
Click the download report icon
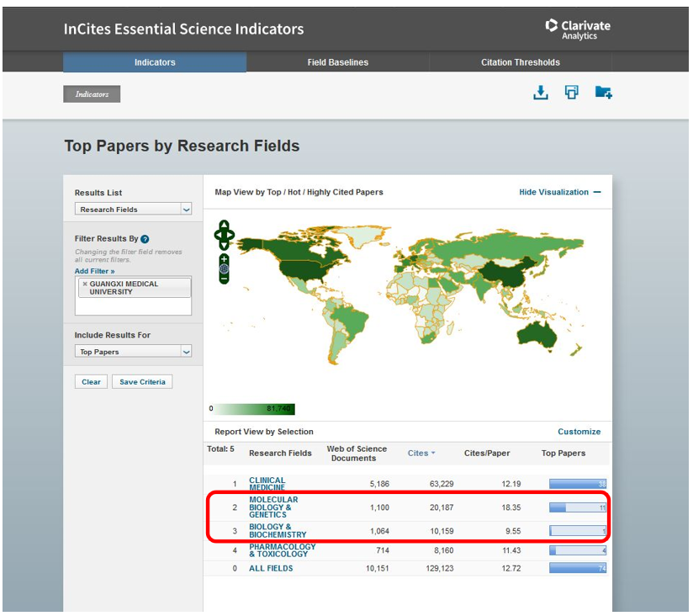coord(541,93)
